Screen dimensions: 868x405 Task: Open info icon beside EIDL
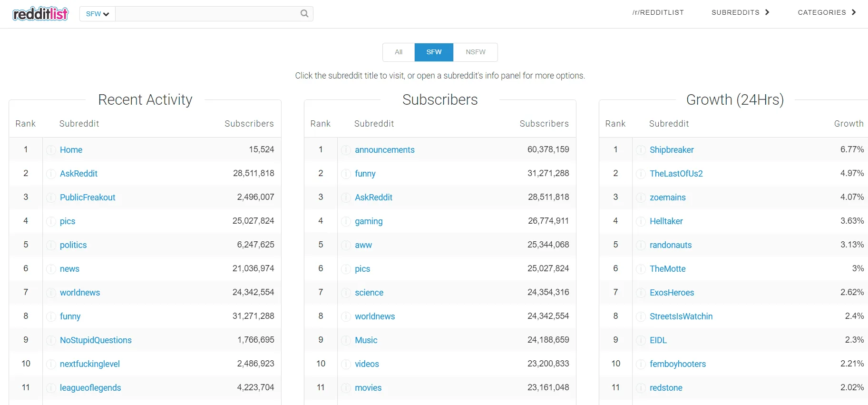coord(641,340)
